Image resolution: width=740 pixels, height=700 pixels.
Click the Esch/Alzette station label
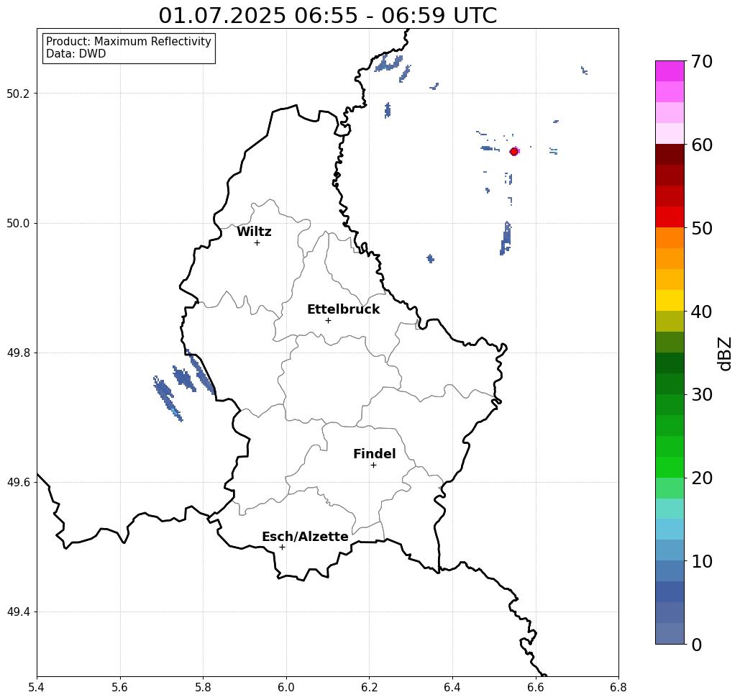[x=305, y=537]
